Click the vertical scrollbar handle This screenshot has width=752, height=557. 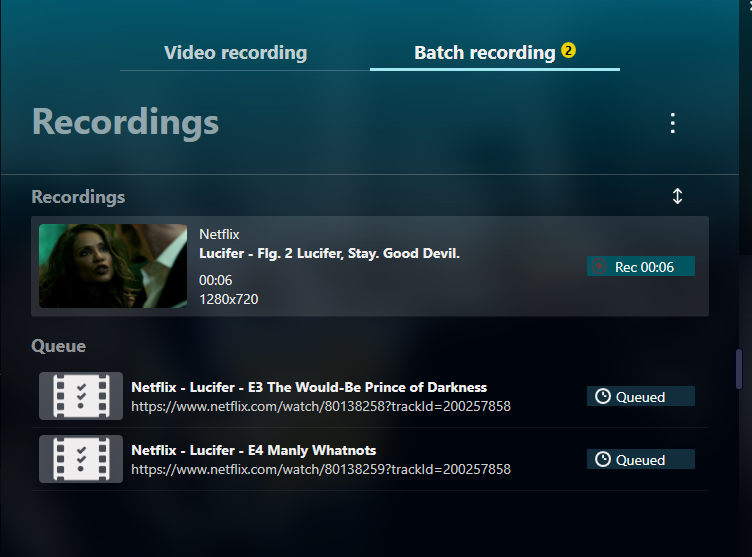(x=739, y=368)
